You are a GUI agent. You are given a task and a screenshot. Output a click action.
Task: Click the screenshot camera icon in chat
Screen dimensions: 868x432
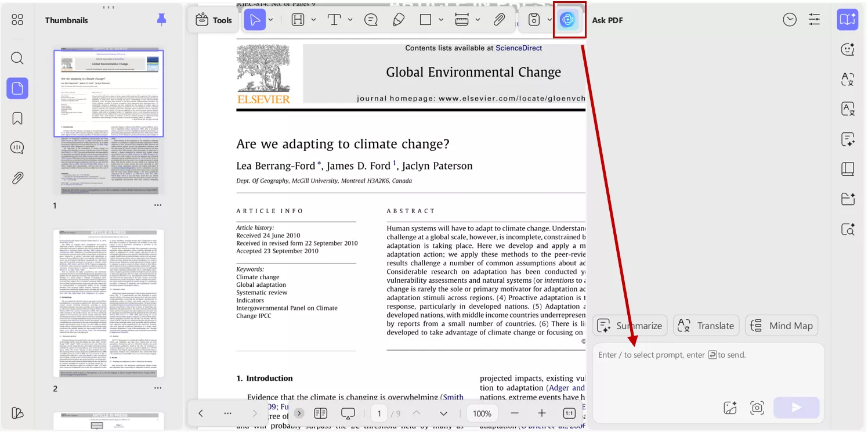[757, 408]
